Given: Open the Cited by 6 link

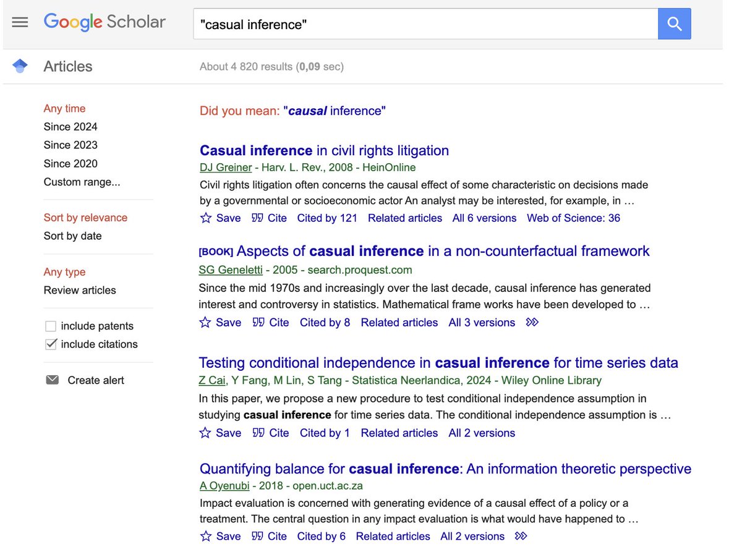Looking at the screenshot, I should pos(322,537).
